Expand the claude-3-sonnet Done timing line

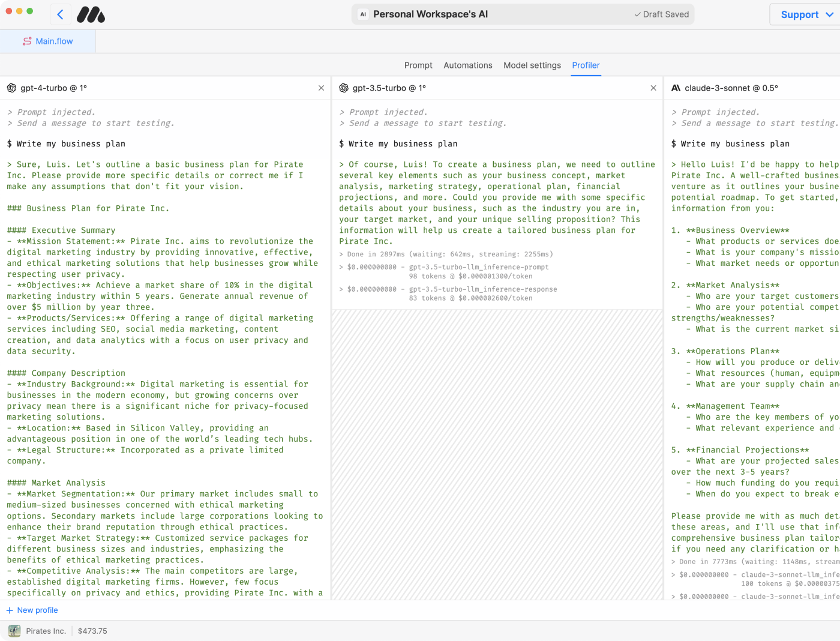pos(674,562)
